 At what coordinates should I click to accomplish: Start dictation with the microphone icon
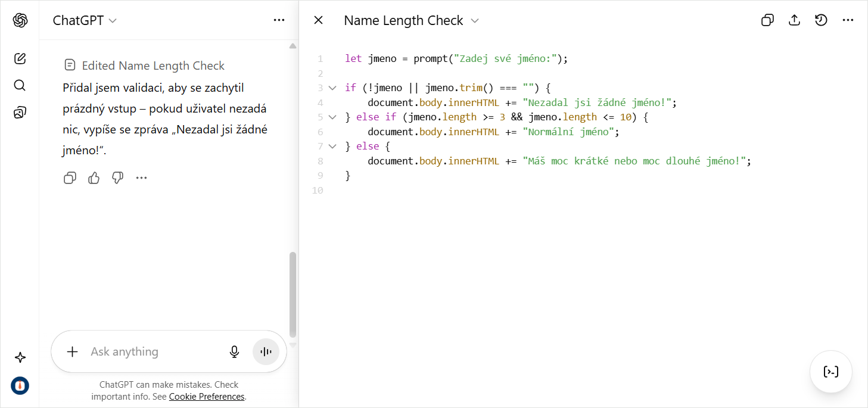(235, 351)
